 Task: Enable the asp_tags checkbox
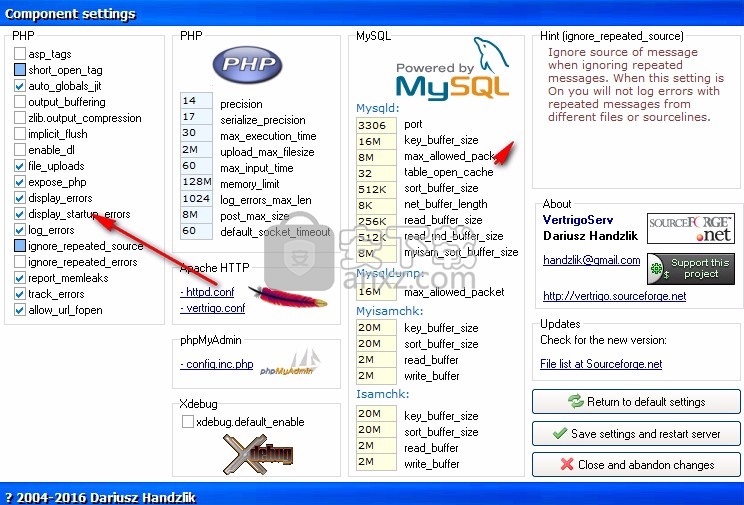(x=19, y=54)
